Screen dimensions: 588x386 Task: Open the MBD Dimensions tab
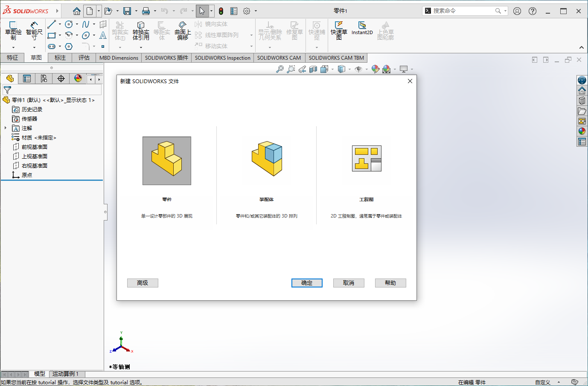tap(119, 58)
